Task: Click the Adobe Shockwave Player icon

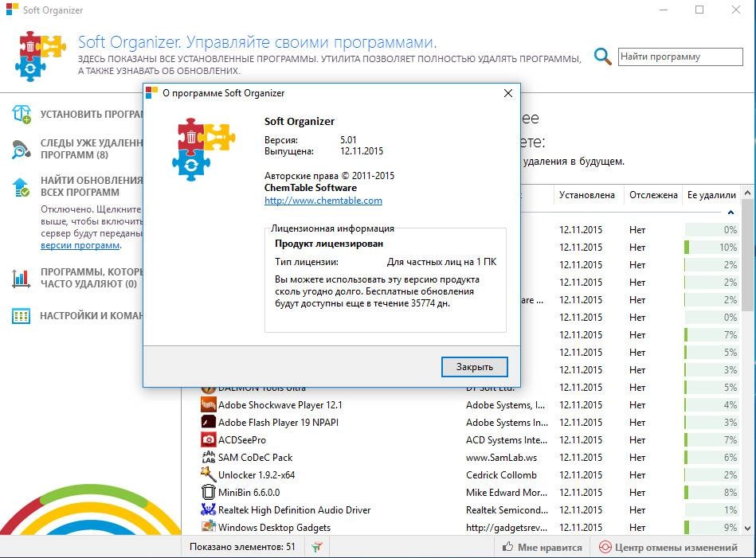Action: pos(208,404)
